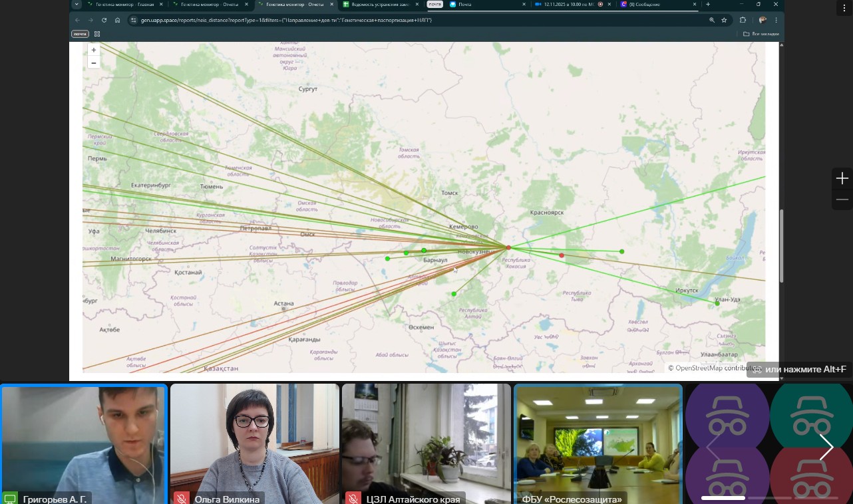853x504 pixels.
Task: Enlarge the shared screen using the side plus button
Action: tap(842, 179)
